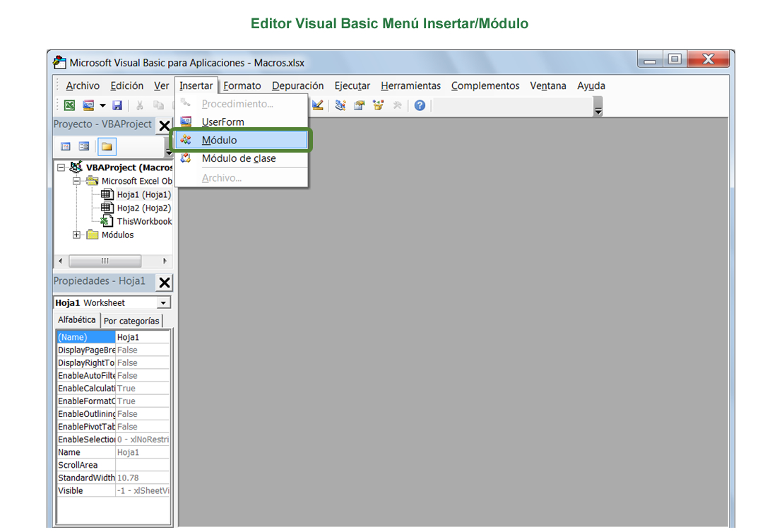The image size is (777, 532).
Task: Open the toolbar options overflow arrow
Action: [x=598, y=106]
